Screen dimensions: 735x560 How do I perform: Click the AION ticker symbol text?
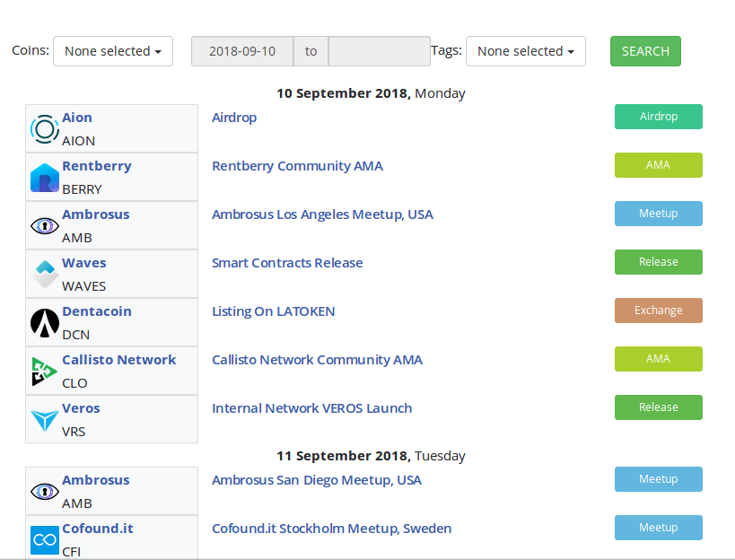click(78, 141)
